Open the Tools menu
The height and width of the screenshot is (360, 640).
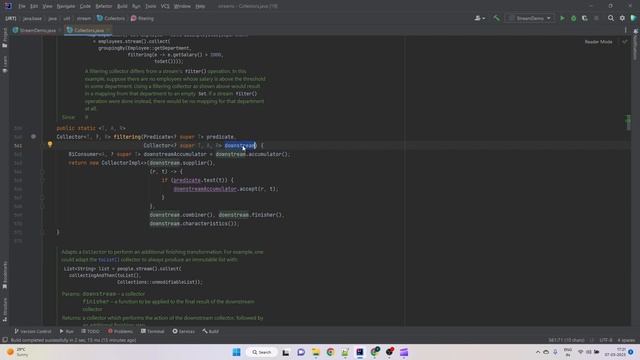(150, 6)
